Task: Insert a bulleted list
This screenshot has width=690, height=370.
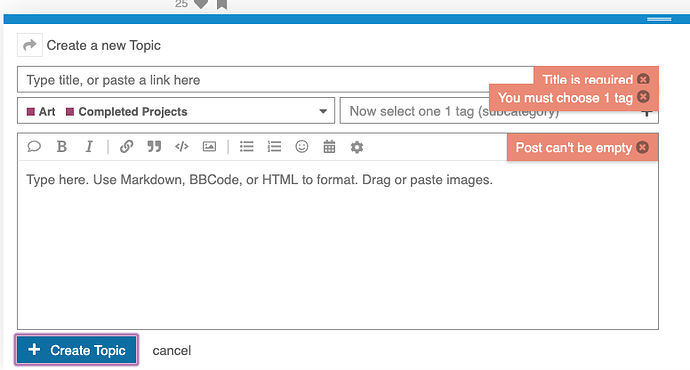Action: click(x=246, y=147)
